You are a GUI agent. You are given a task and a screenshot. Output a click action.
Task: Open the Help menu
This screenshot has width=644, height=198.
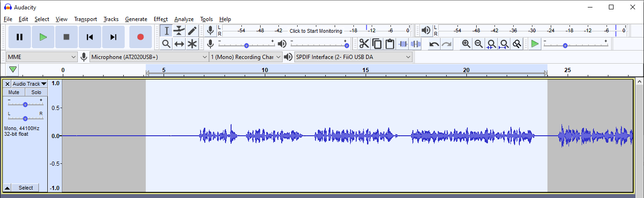click(225, 19)
